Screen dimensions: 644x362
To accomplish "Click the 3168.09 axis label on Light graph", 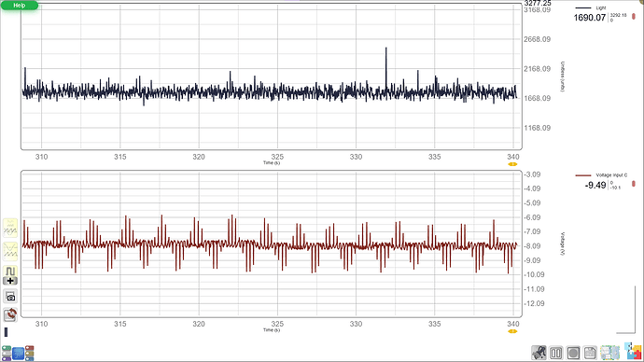I will [537, 10].
